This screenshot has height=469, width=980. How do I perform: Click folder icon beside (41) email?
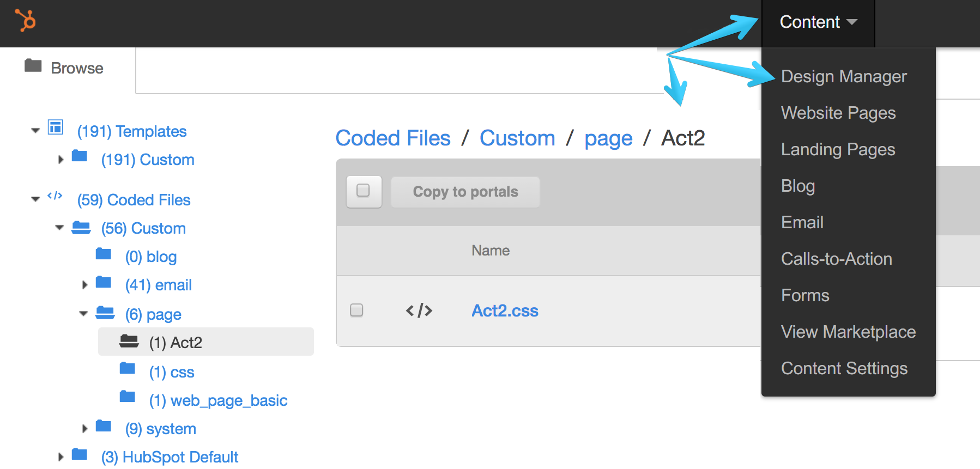104,282
